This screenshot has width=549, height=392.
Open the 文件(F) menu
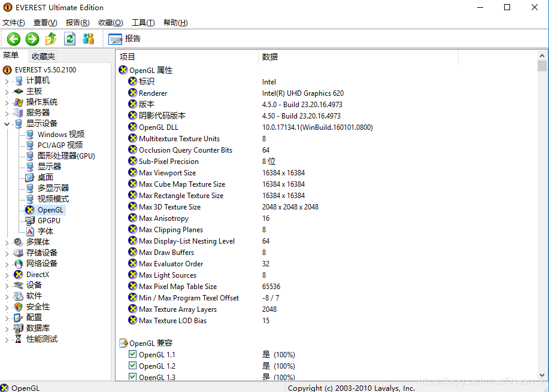(x=13, y=23)
